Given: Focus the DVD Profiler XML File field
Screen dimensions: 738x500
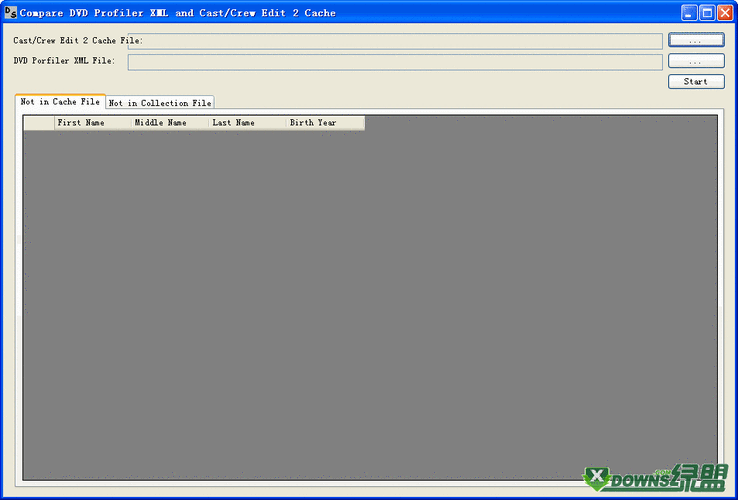Looking at the screenshot, I should [395, 62].
